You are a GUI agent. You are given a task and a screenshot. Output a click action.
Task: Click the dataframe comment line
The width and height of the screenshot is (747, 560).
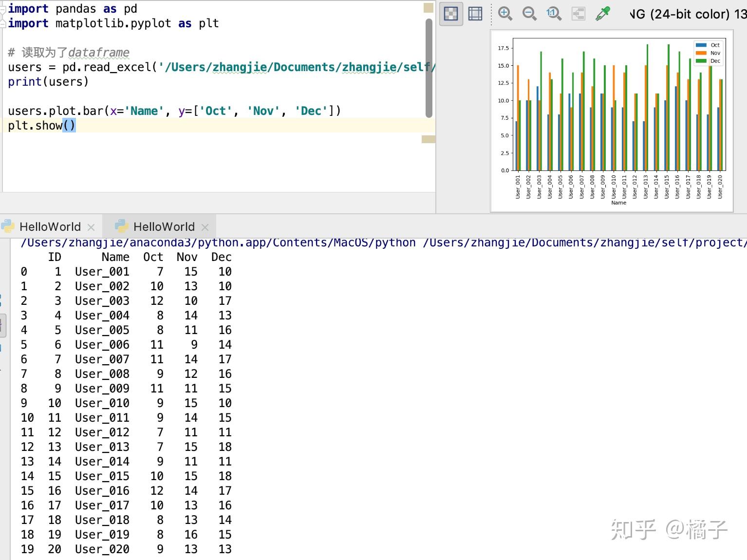point(69,52)
